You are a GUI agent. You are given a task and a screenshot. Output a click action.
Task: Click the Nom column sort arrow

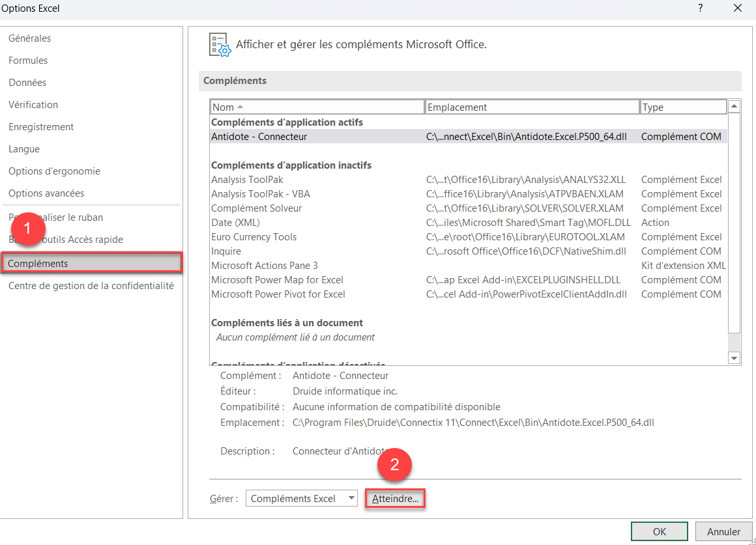point(240,107)
